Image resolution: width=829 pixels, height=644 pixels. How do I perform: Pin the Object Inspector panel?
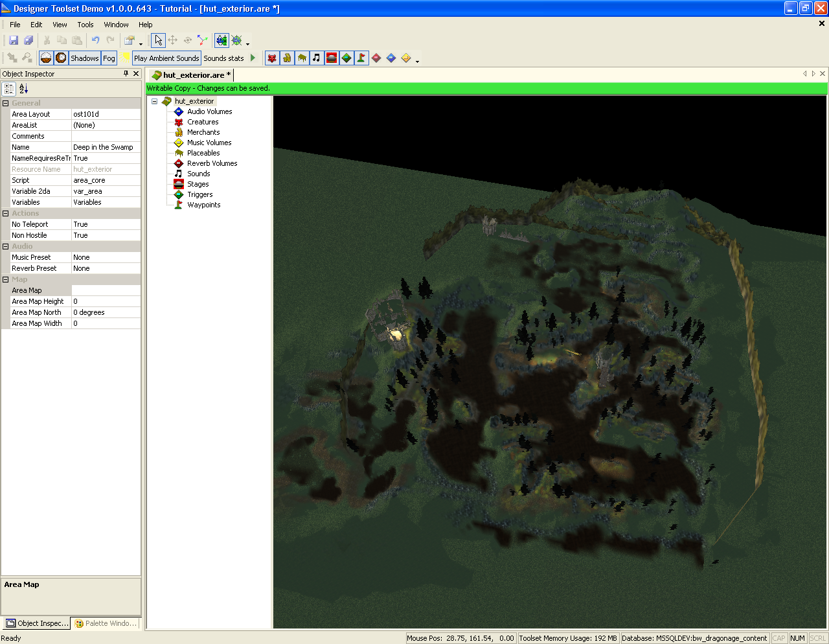tap(126, 74)
